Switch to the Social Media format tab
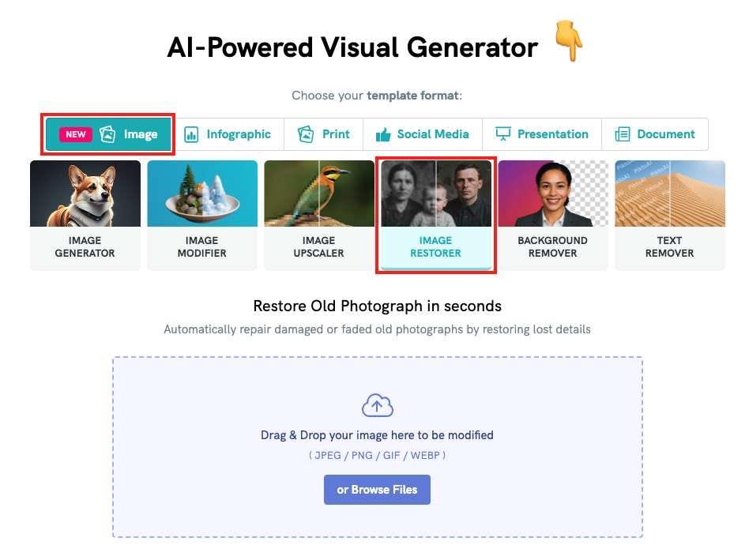This screenshot has height=560, width=749. coord(423,134)
